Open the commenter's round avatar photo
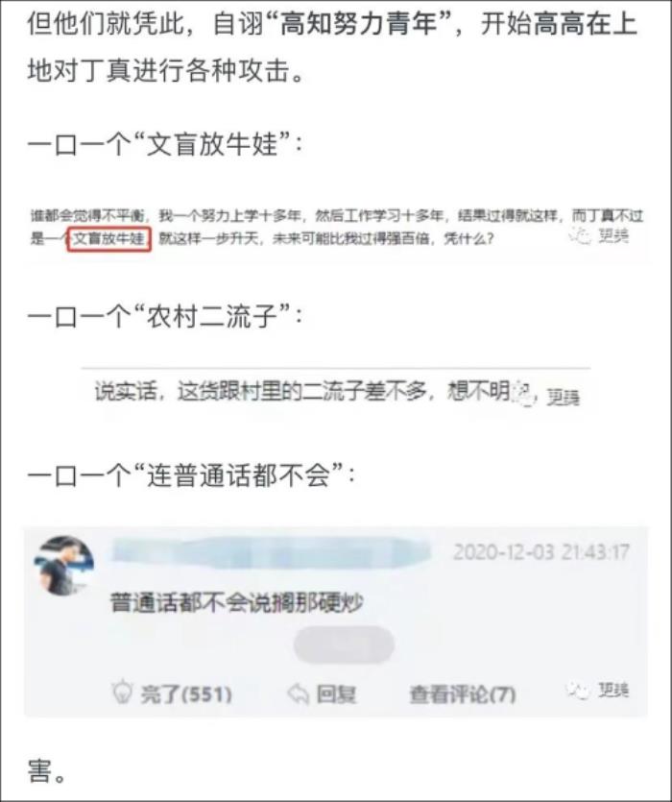 tap(63, 566)
